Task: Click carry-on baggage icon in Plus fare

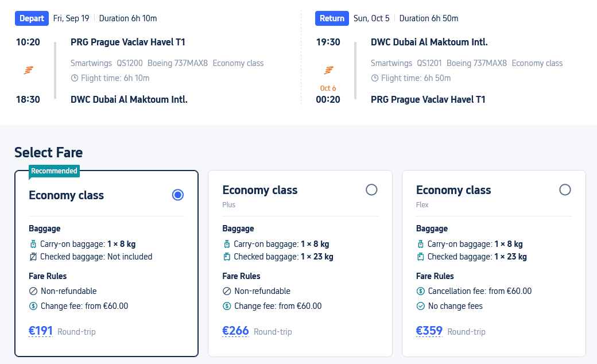Action: pyautogui.click(x=227, y=244)
